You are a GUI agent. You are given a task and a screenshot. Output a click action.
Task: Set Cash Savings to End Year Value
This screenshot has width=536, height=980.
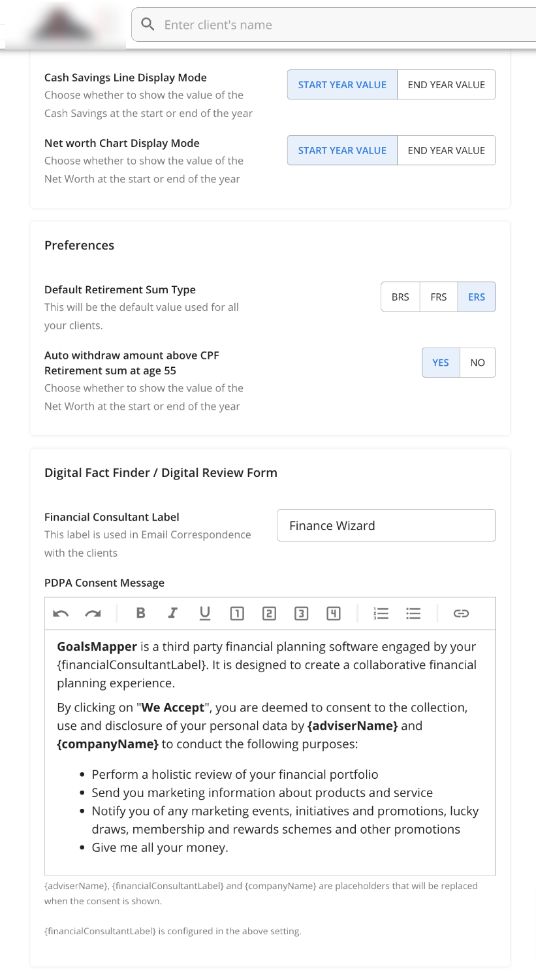(446, 85)
